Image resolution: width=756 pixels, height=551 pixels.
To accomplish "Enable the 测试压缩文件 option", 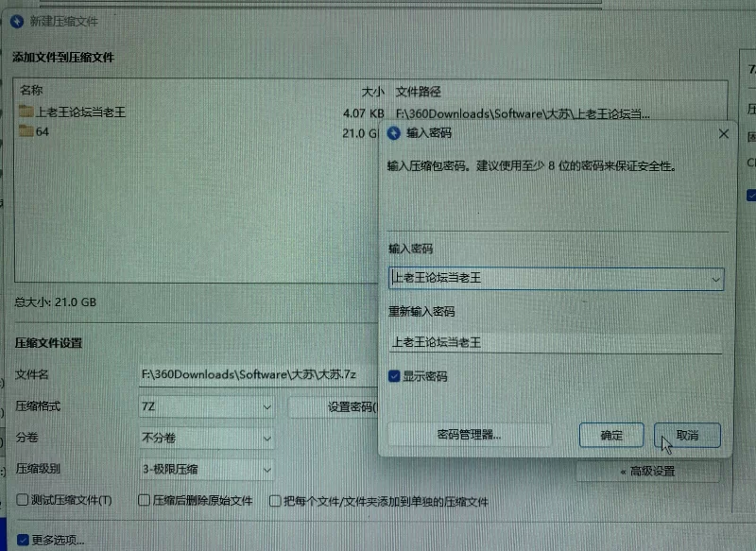I will click(x=19, y=499).
